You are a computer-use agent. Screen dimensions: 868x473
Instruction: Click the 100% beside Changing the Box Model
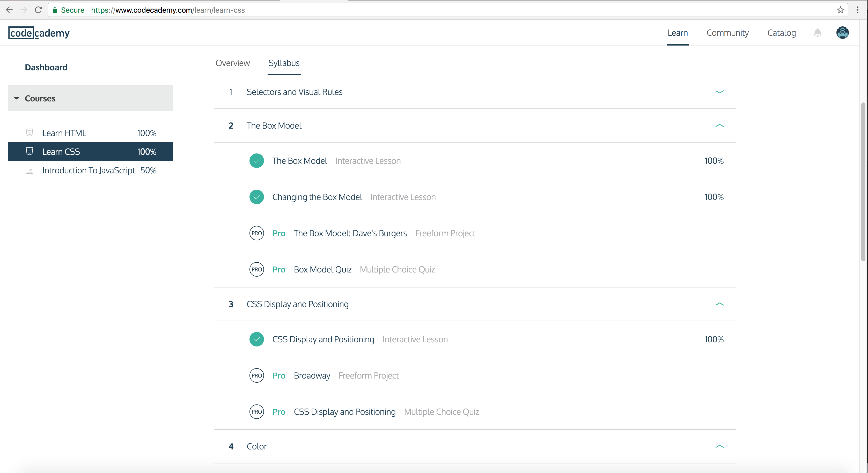click(714, 197)
